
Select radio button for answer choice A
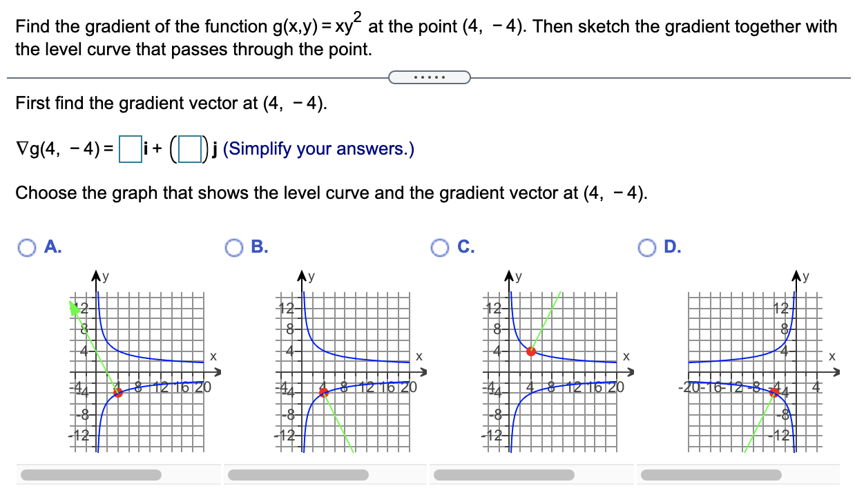click(x=27, y=247)
